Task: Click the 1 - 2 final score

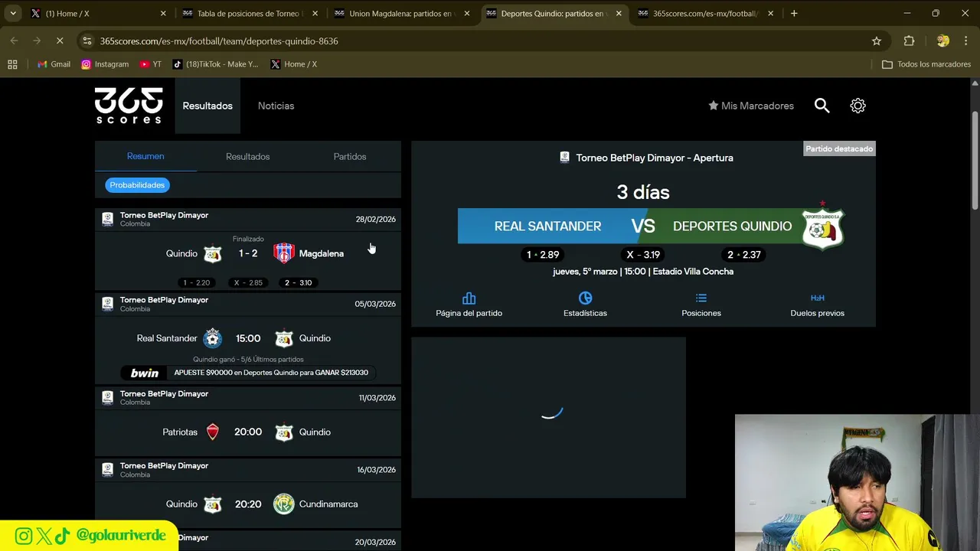Action: [x=248, y=253]
